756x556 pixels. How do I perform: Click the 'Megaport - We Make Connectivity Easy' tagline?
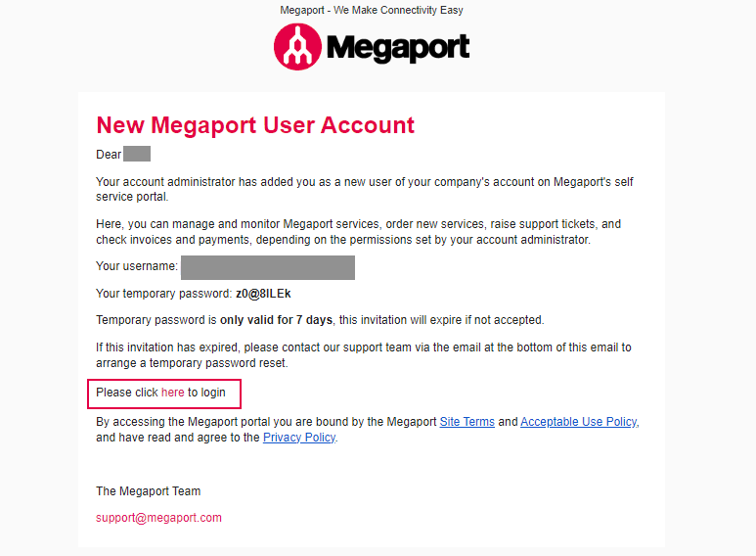pos(372,10)
